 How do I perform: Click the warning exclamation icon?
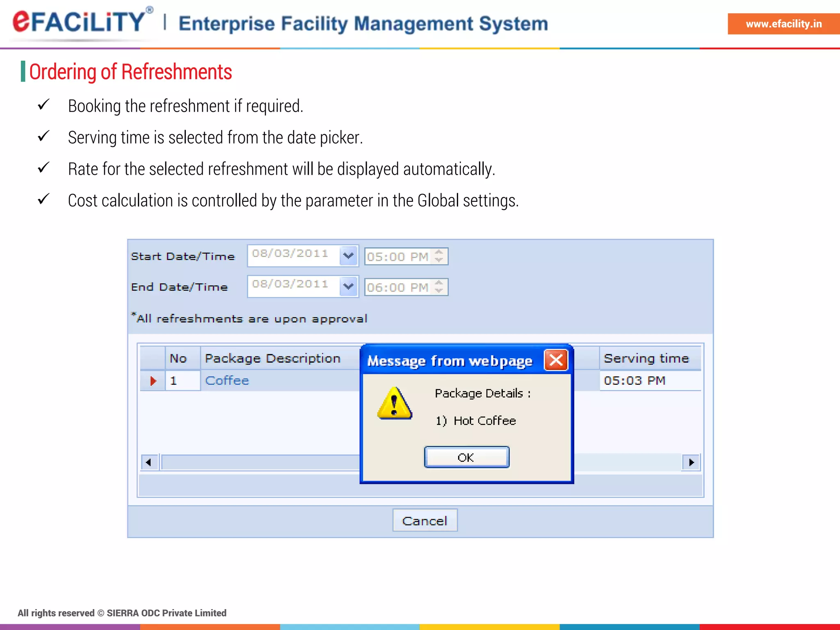394,404
